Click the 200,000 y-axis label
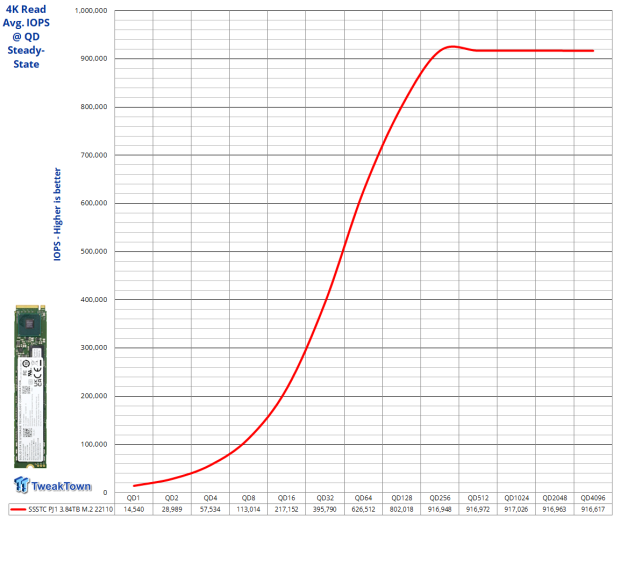This screenshot has height=568, width=620. click(94, 396)
